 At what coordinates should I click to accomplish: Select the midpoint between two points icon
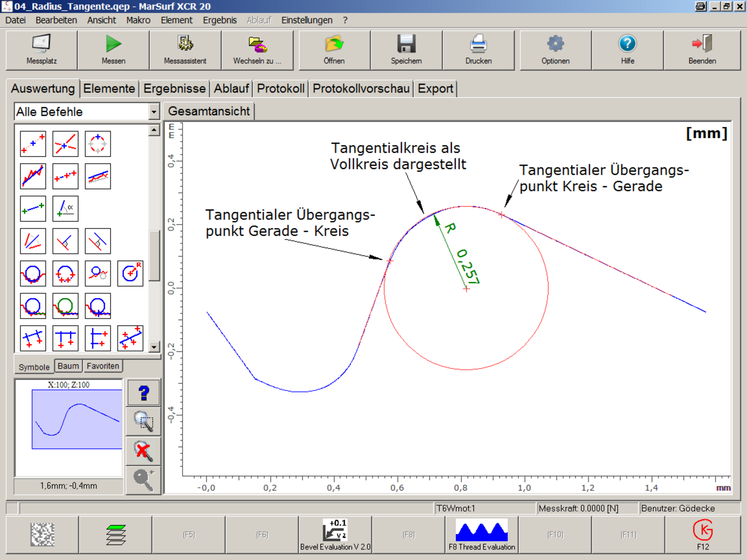pyautogui.click(x=33, y=144)
